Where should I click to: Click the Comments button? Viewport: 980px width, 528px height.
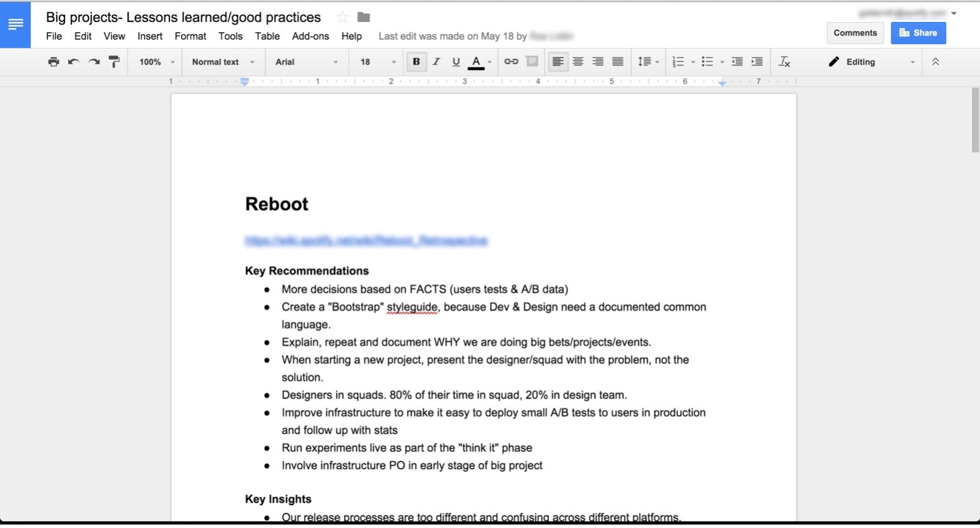pyautogui.click(x=855, y=33)
